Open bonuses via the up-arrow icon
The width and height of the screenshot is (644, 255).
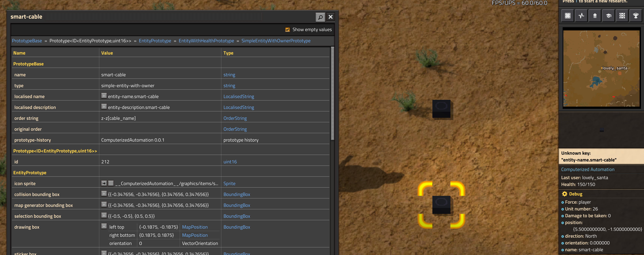(x=595, y=16)
